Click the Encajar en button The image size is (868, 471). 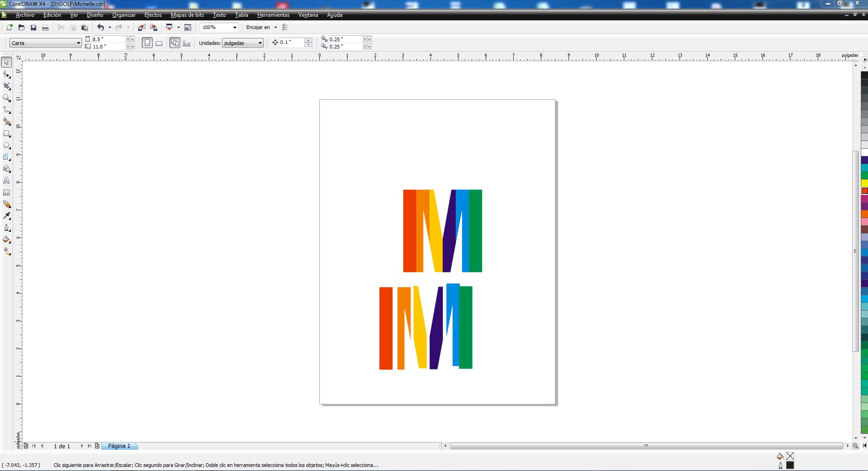[x=258, y=28]
